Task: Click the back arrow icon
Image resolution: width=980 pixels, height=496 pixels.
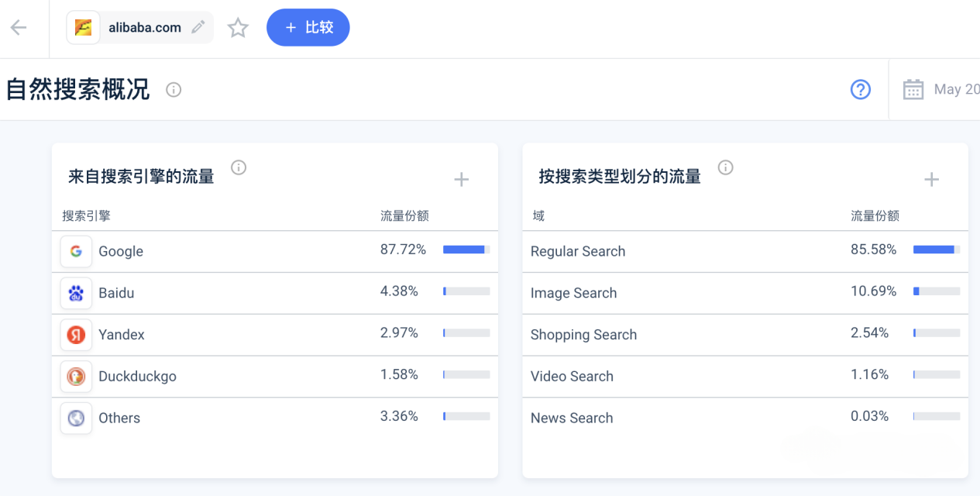Action: point(19,28)
